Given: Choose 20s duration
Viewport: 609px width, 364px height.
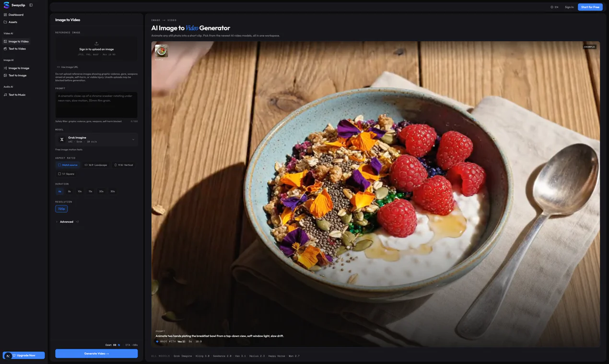Looking at the screenshot, I should coord(101,191).
